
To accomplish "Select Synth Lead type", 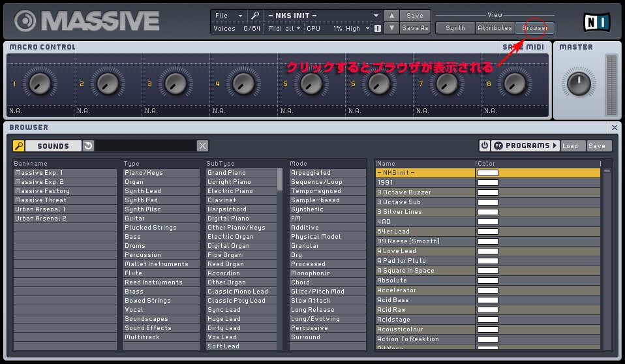I will click(161, 191).
